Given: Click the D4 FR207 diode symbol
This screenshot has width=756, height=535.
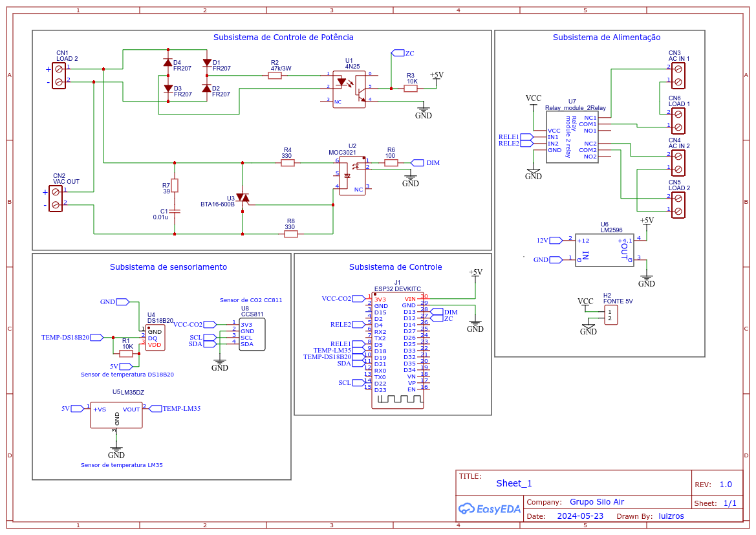Looking at the screenshot, I should coord(167,63).
